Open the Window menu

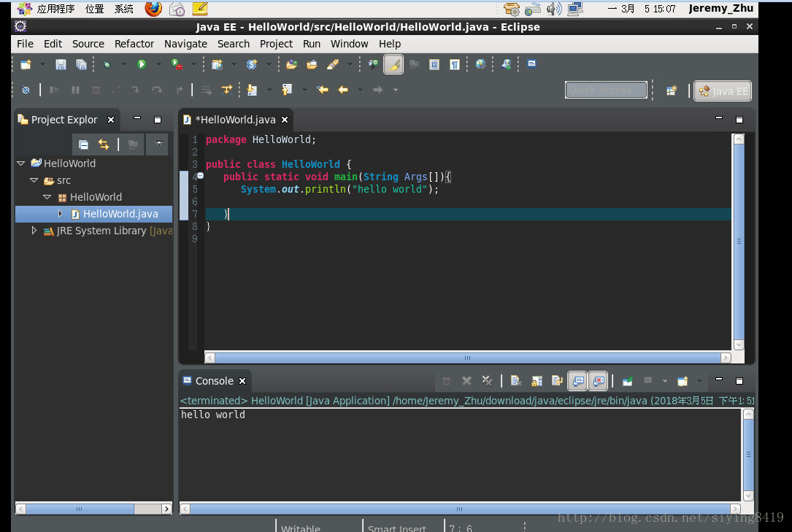349,44
